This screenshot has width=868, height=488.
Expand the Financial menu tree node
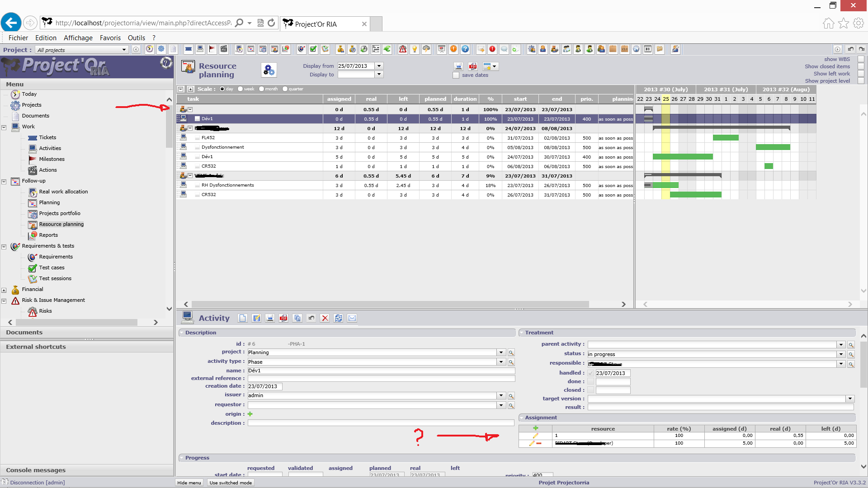tap(4, 290)
